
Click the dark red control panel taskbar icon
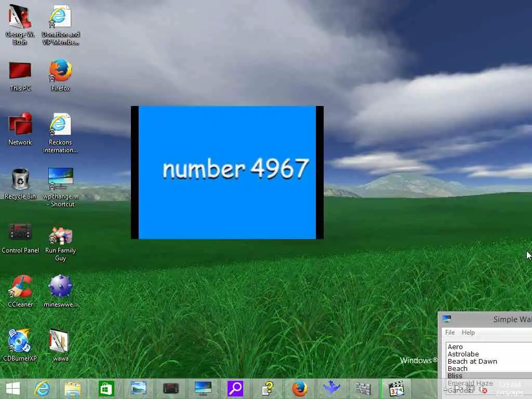tap(170, 389)
